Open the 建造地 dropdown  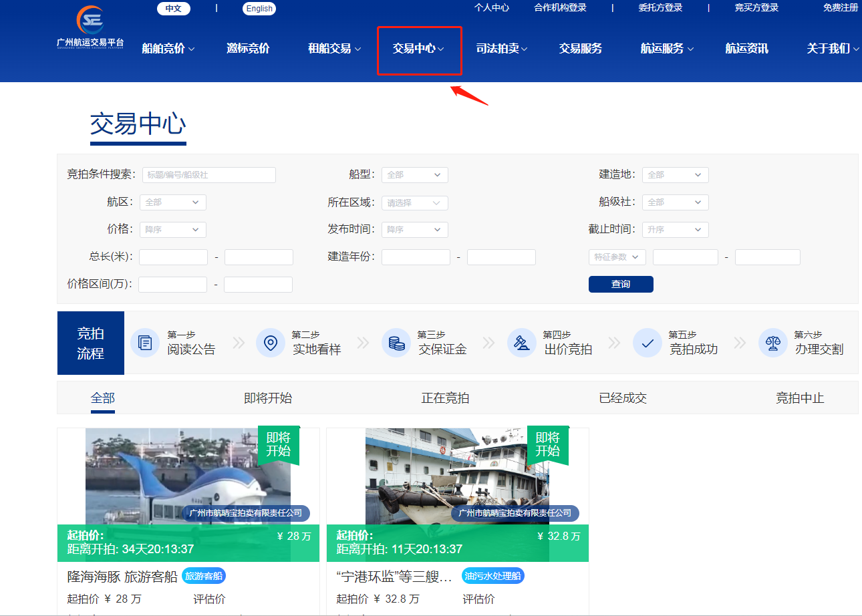coord(676,175)
